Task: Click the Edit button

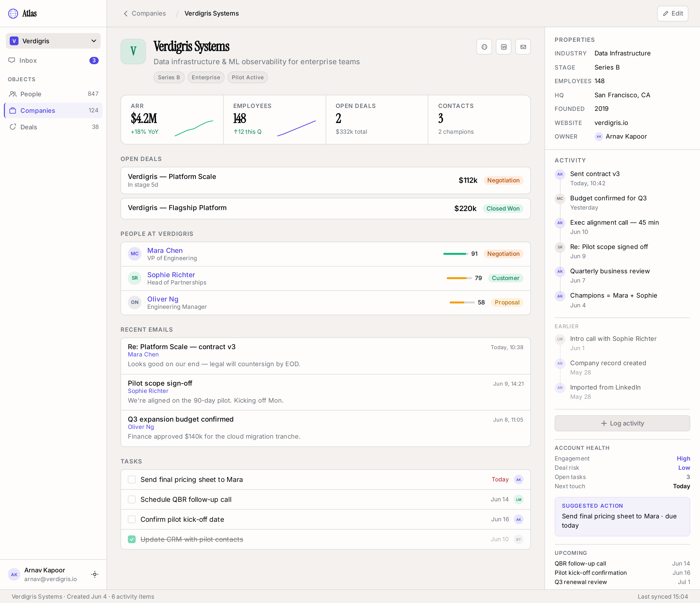Action: (x=673, y=14)
